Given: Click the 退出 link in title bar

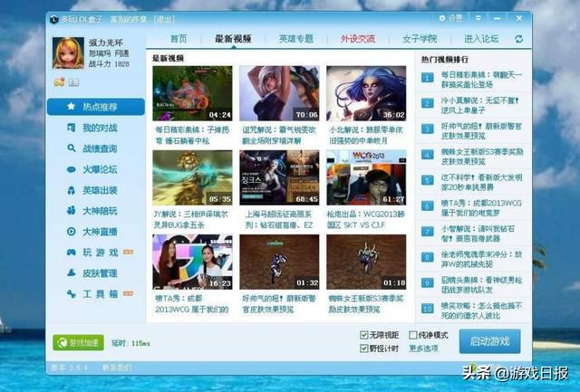Looking at the screenshot, I should 164,19.
